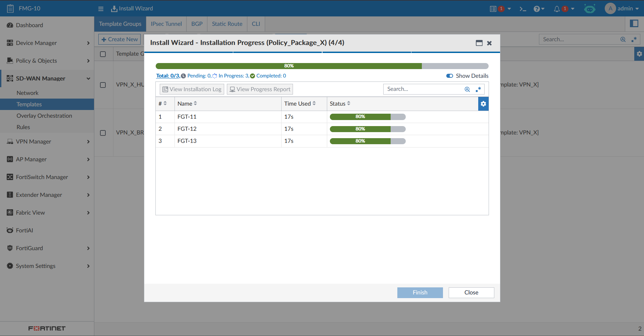Click the panel layout icon at top right
The width and height of the screenshot is (644, 336).
point(634,23)
